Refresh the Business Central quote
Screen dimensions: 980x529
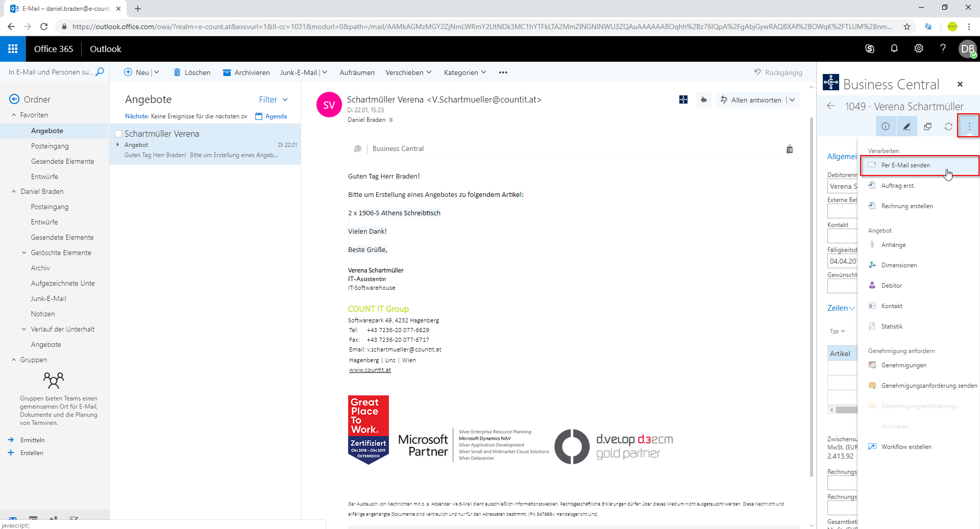(948, 127)
